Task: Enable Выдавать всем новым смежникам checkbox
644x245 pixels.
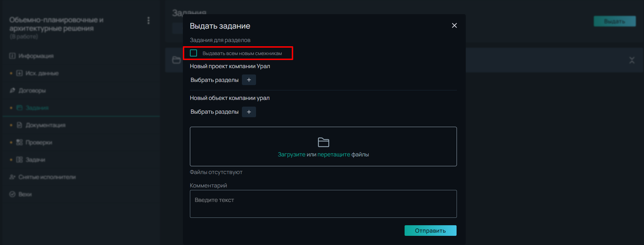Action: (193, 53)
